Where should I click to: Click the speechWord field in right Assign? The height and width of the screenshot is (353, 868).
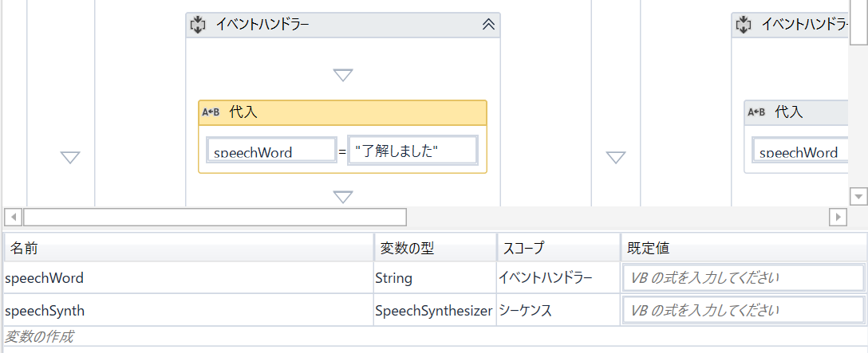pos(798,151)
